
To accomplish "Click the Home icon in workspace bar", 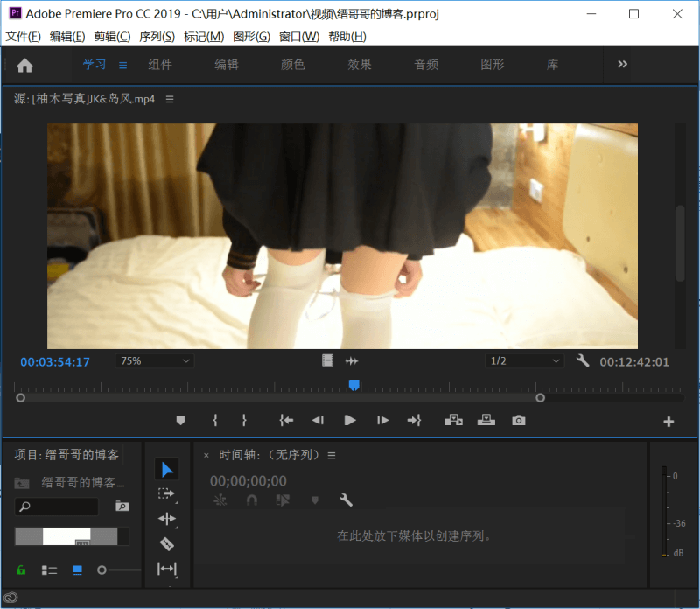I will [x=25, y=65].
